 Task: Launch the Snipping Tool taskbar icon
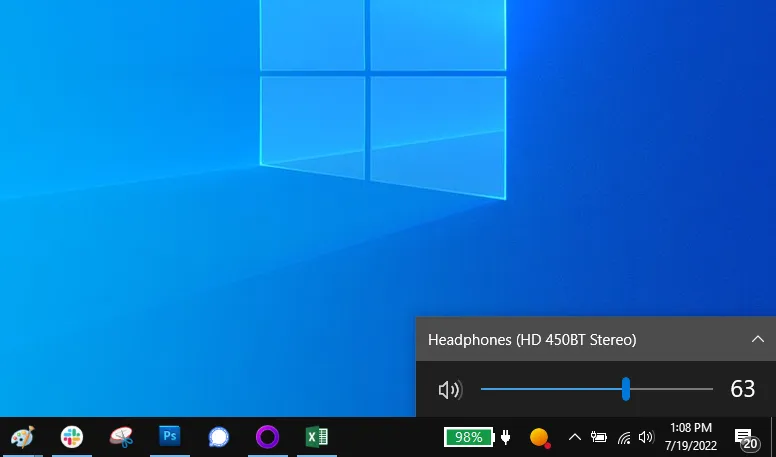click(120, 437)
